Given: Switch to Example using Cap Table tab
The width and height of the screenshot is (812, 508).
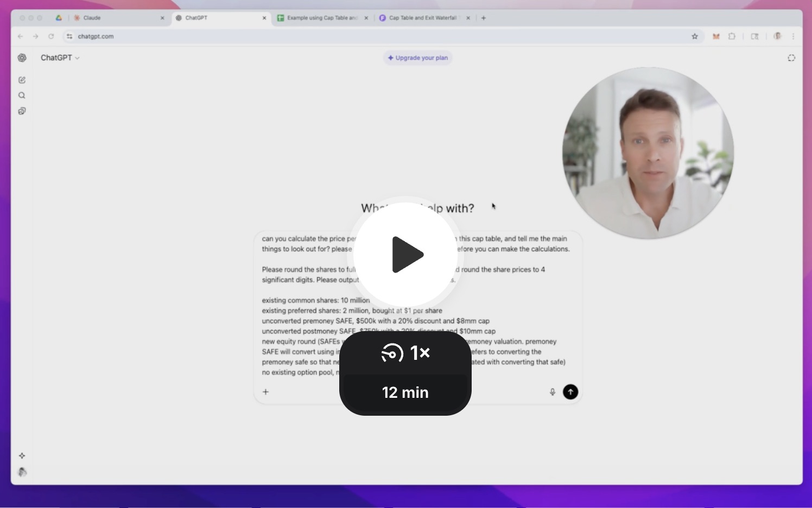Looking at the screenshot, I should [x=321, y=18].
